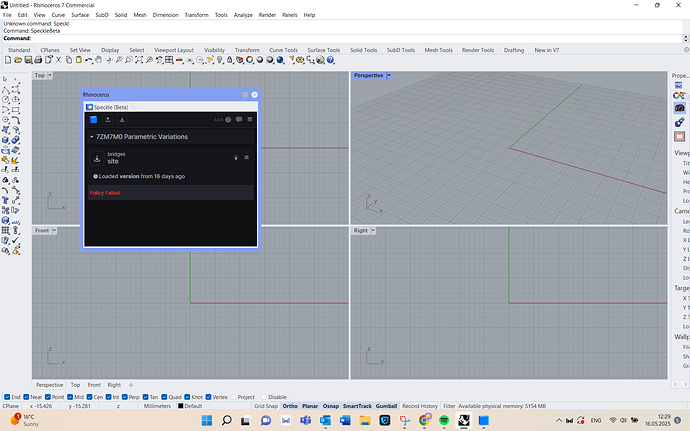Toggle the Quad osnap checkbox
This screenshot has width=690, height=431.
164,397
